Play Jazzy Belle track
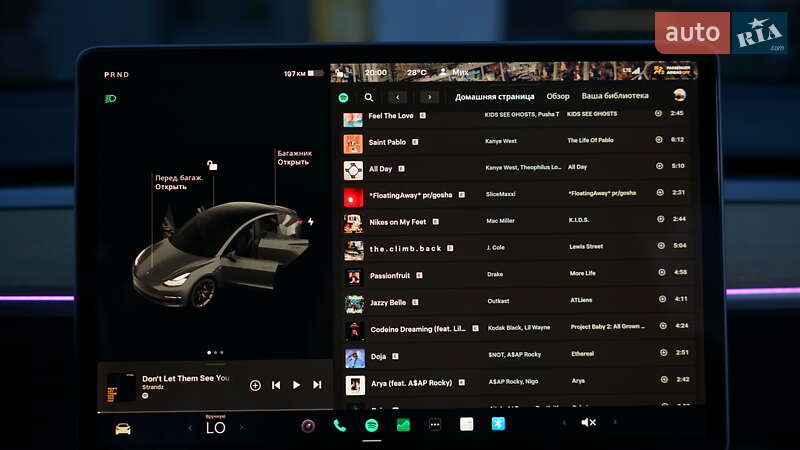Image resolution: width=800 pixels, height=450 pixels. (517, 303)
